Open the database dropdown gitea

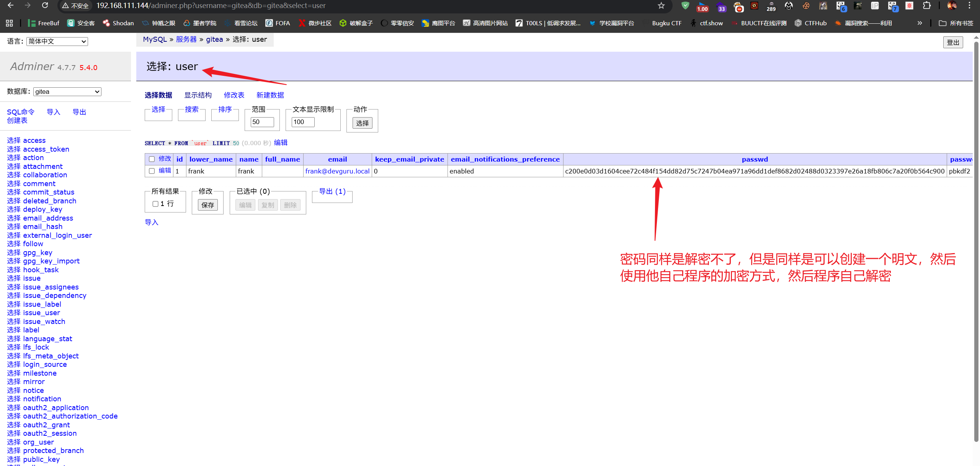coord(67,92)
